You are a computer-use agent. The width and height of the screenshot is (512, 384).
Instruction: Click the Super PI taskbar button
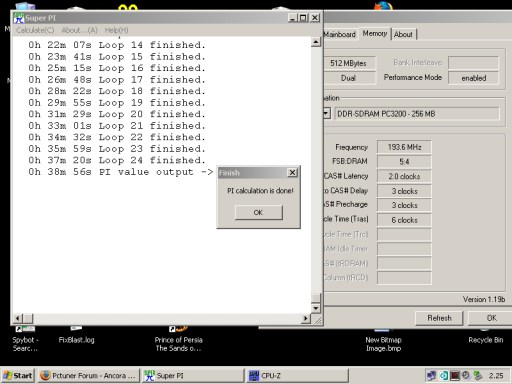[193, 376]
